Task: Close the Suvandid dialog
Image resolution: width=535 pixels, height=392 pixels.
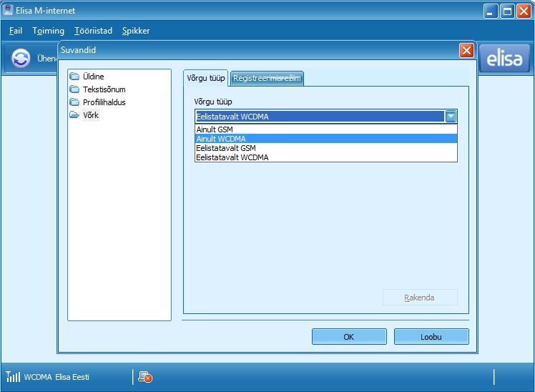Action: tap(466, 50)
